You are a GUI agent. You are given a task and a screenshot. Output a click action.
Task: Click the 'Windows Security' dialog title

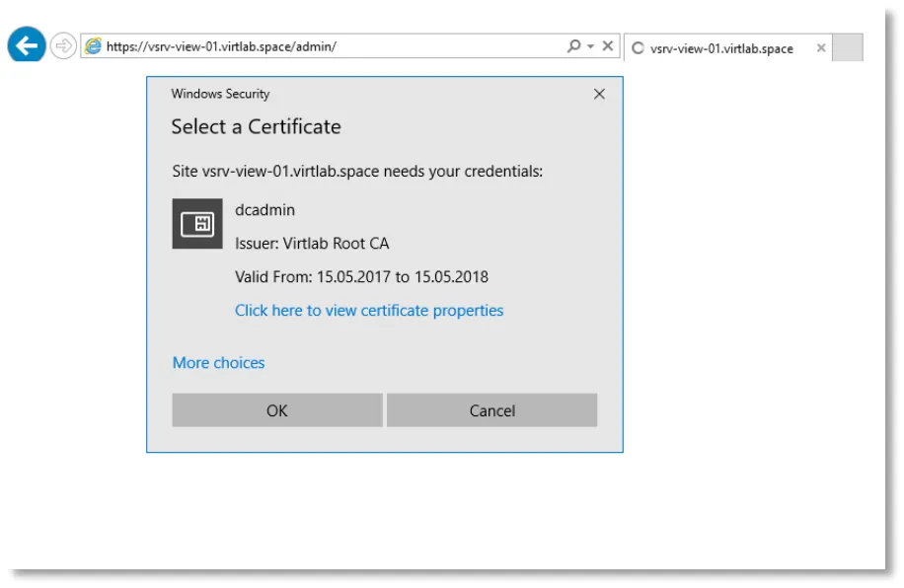click(220, 94)
